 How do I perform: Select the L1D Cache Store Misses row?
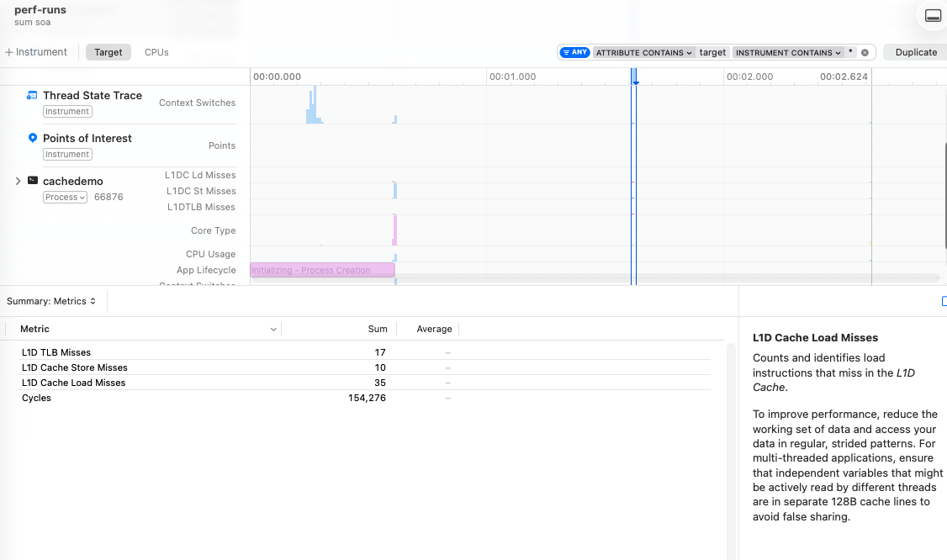click(x=364, y=367)
